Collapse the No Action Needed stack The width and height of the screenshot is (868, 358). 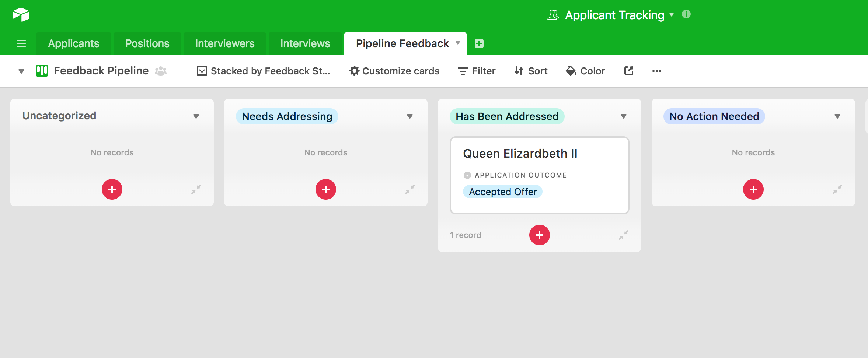pyautogui.click(x=837, y=189)
